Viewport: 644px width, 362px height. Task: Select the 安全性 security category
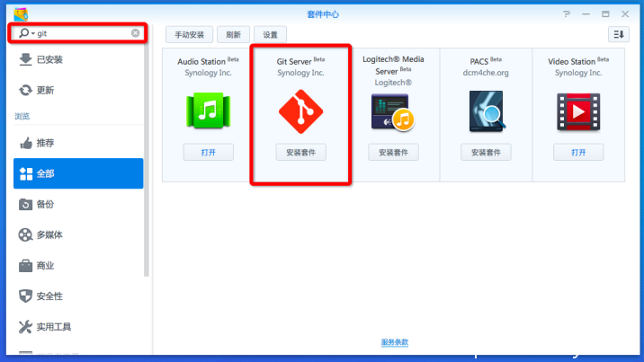(x=78, y=296)
